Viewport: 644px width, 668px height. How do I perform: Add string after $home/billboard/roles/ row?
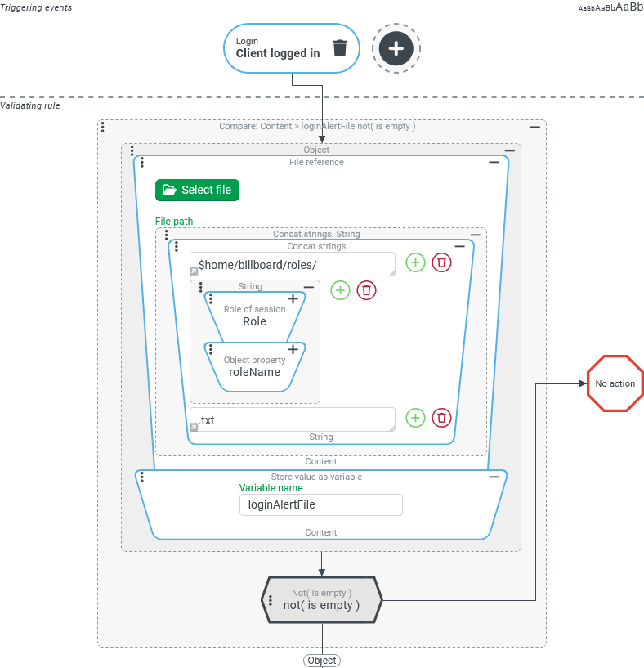click(415, 262)
